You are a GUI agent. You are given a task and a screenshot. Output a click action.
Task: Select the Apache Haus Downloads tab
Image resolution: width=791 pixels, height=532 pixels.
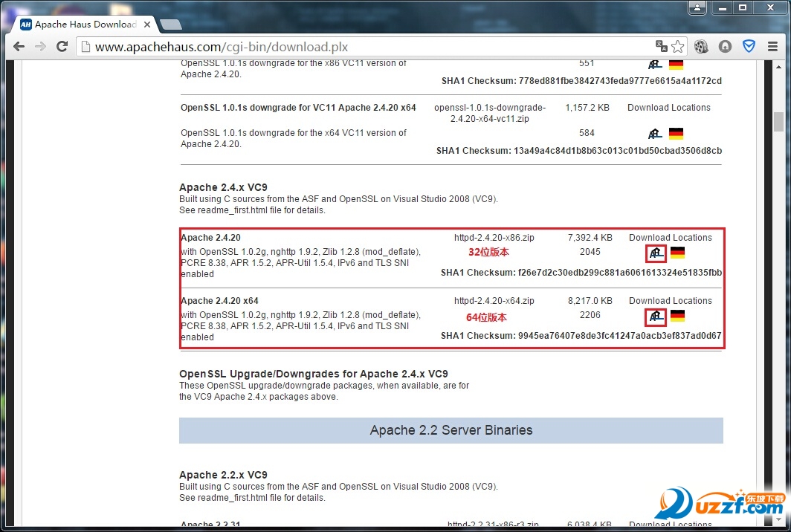point(82,25)
